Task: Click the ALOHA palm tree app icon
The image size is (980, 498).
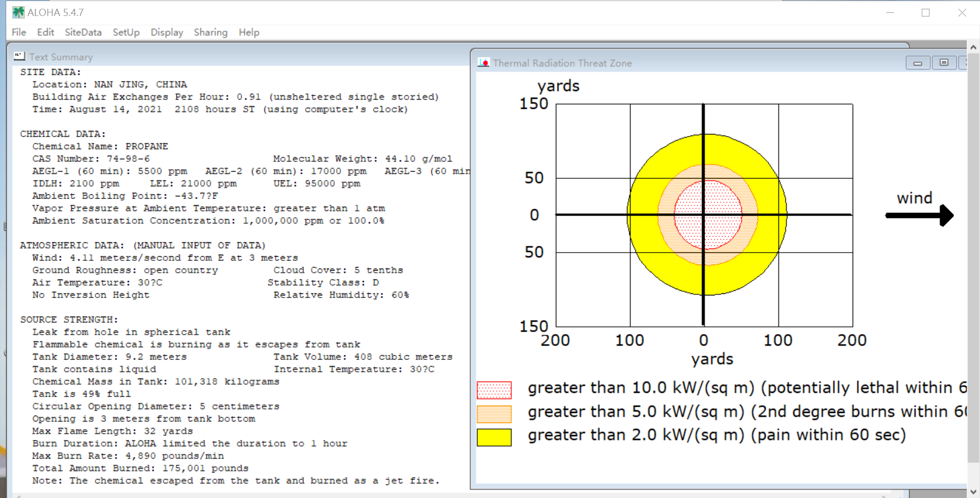Action: (18, 12)
